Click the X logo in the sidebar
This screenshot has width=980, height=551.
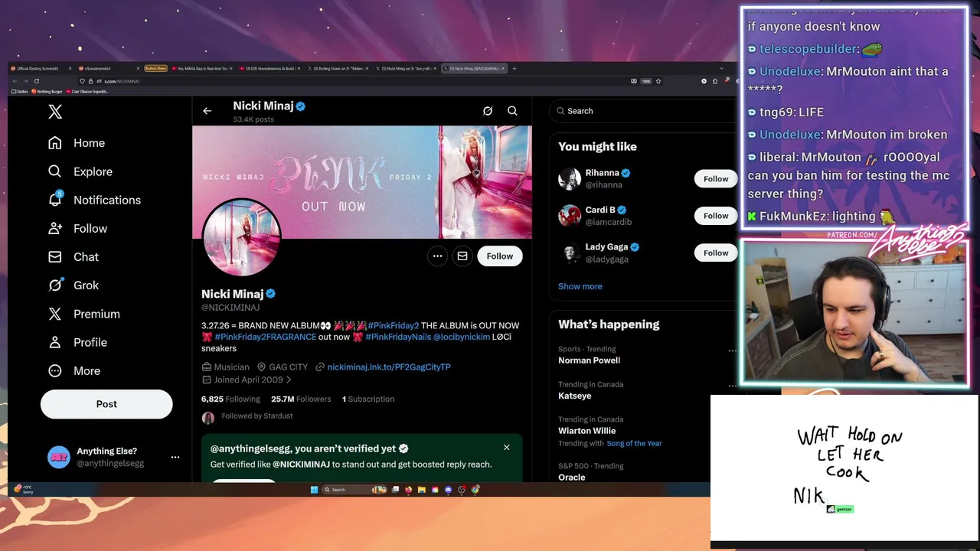[x=55, y=112]
